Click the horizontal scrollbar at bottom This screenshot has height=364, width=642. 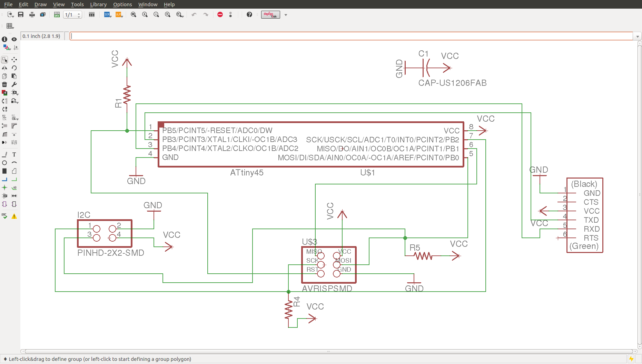point(329,351)
